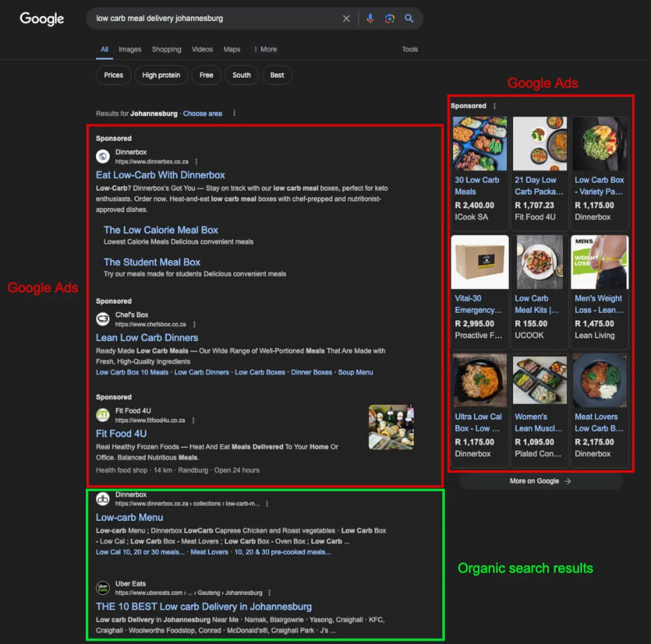Open Low Carb Meal Kits UCOOK product image
Image resolution: width=651 pixels, height=644 pixels.
point(539,262)
